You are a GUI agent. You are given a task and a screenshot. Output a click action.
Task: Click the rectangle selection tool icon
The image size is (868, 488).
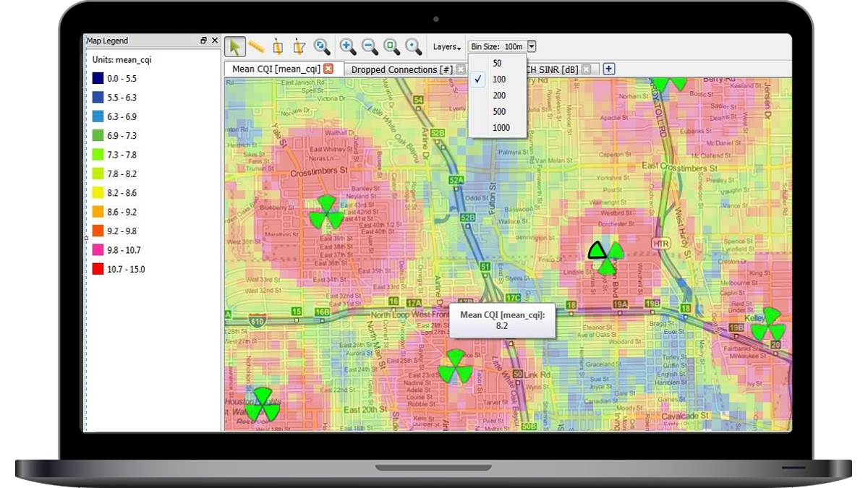point(278,47)
